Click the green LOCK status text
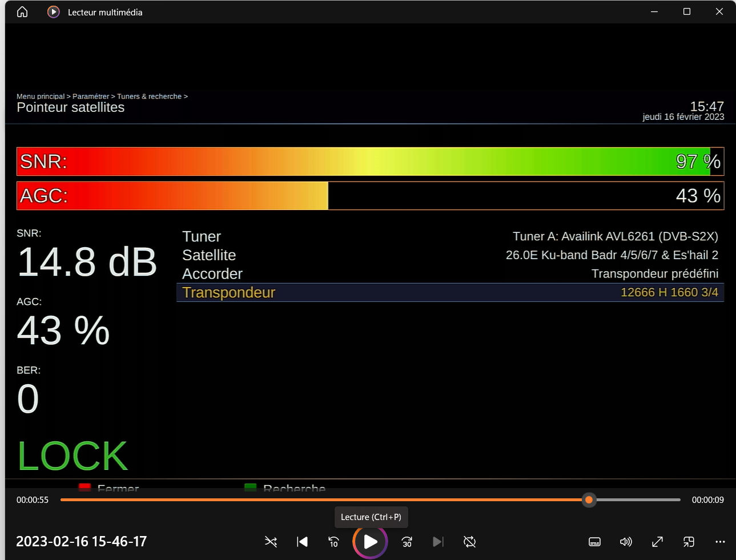The height and width of the screenshot is (560, 736). coord(73,456)
